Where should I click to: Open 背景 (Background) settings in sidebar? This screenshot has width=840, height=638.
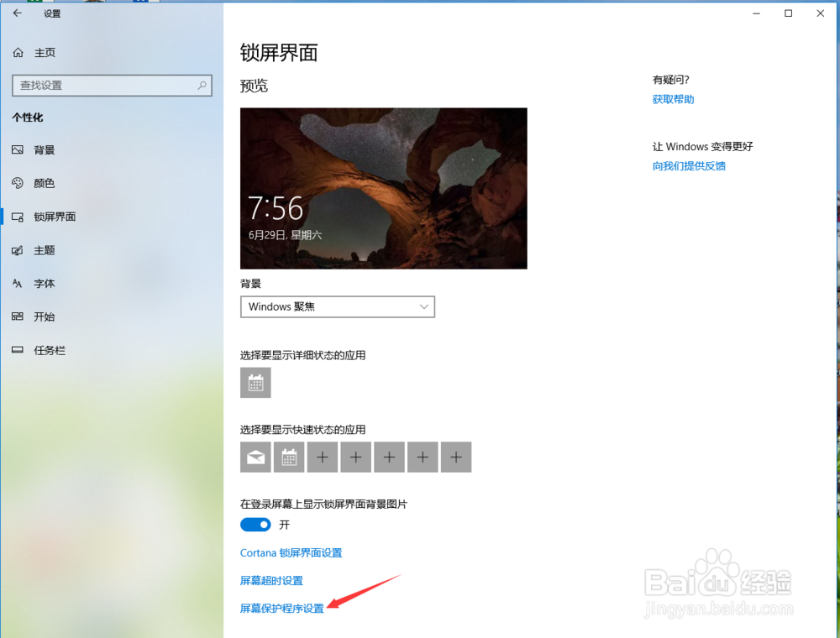pyautogui.click(x=43, y=149)
